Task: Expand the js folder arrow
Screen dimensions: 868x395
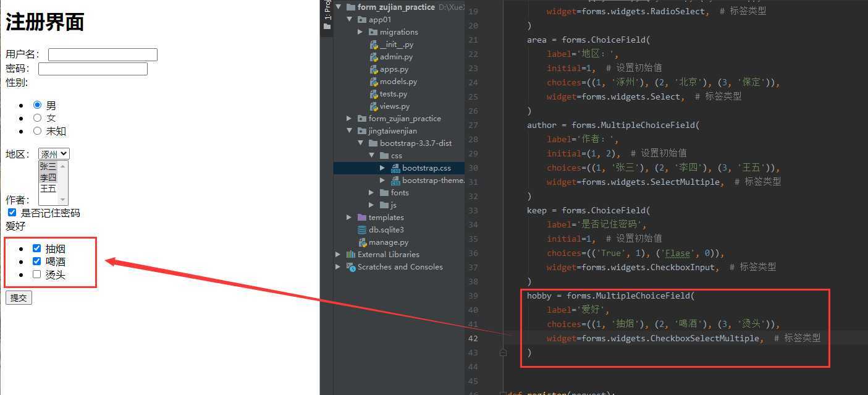Action: pyautogui.click(x=372, y=205)
